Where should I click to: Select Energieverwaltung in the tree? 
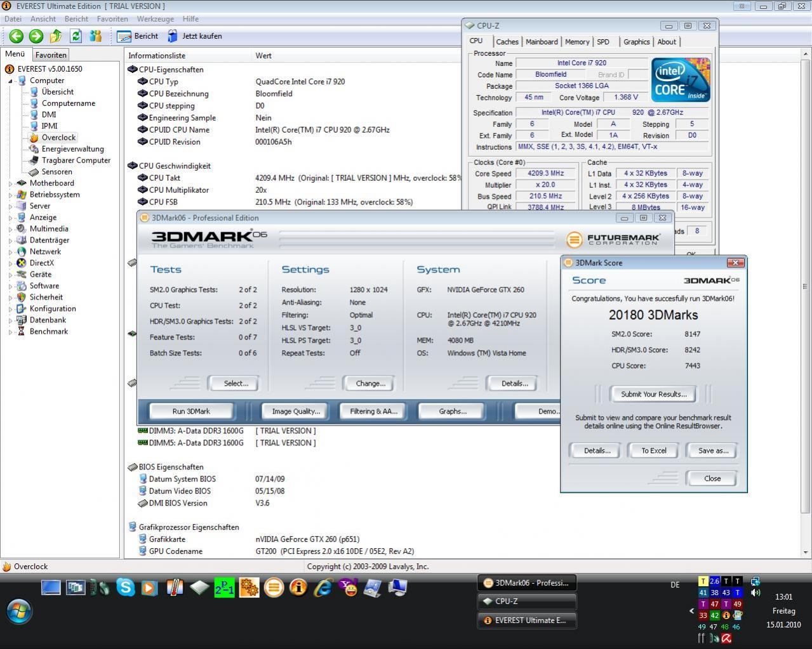point(72,149)
